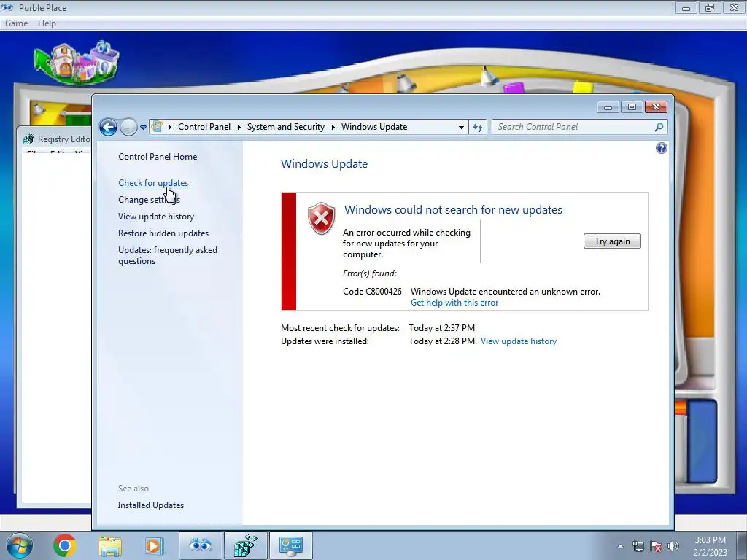Click the Try again button
The image size is (747, 560).
[612, 241]
